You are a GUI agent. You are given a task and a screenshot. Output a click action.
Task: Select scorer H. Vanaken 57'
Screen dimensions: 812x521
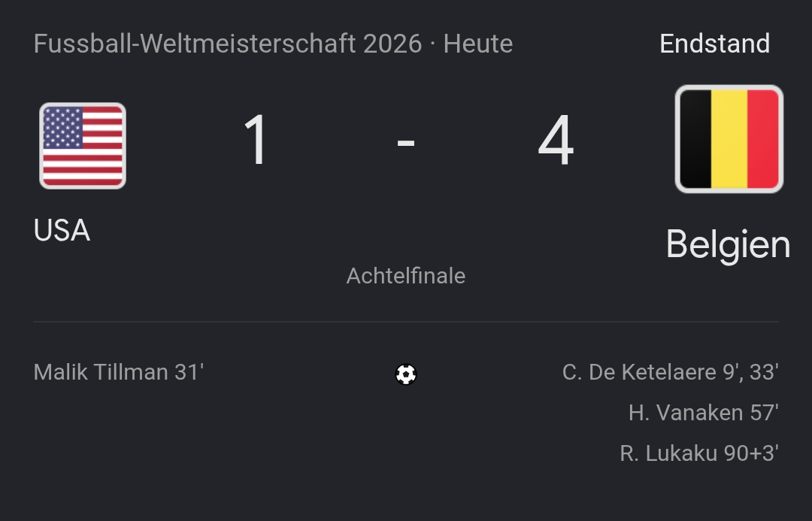pos(703,413)
